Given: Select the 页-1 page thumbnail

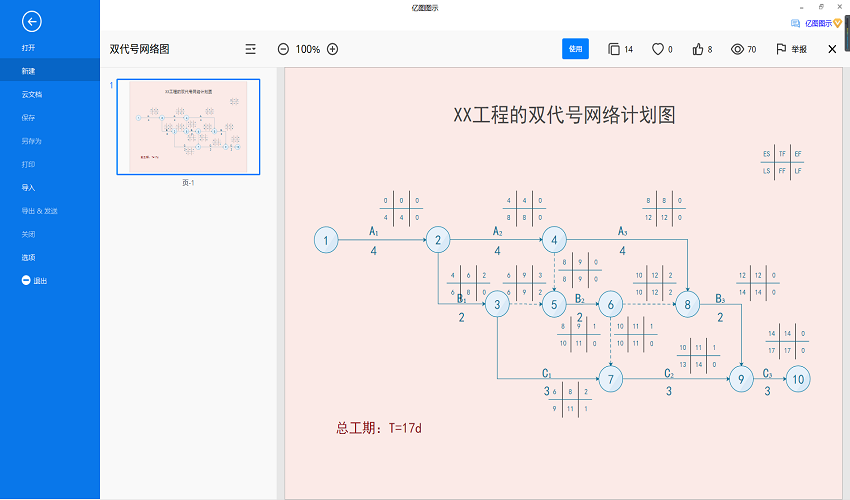Looking at the screenshot, I should (188, 127).
